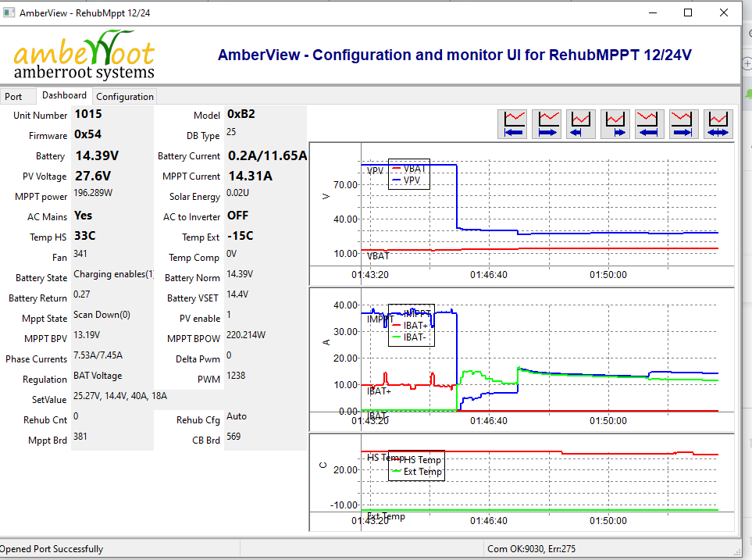Image resolution: width=752 pixels, height=560 pixels.
Task: Click the Ext Temp legend entry in the temperature chart
Action: (x=422, y=472)
